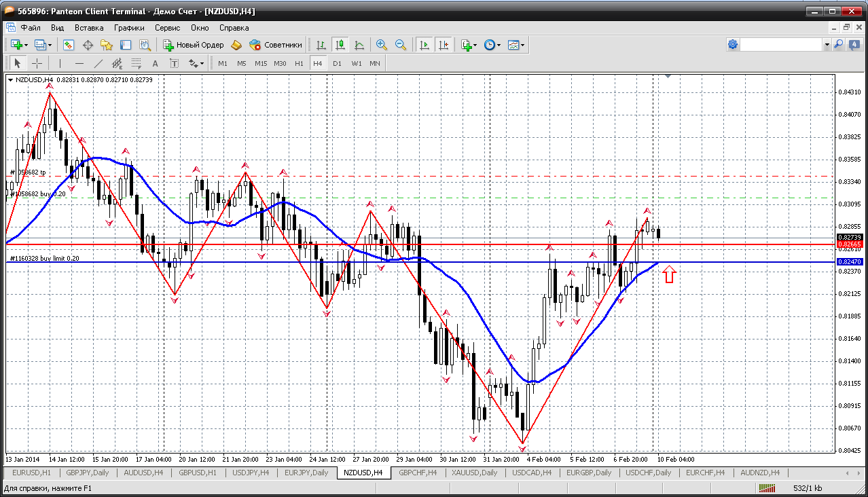
Task: Click the '532/1 kb' status bar entry
Action: [x=808, y=488]
